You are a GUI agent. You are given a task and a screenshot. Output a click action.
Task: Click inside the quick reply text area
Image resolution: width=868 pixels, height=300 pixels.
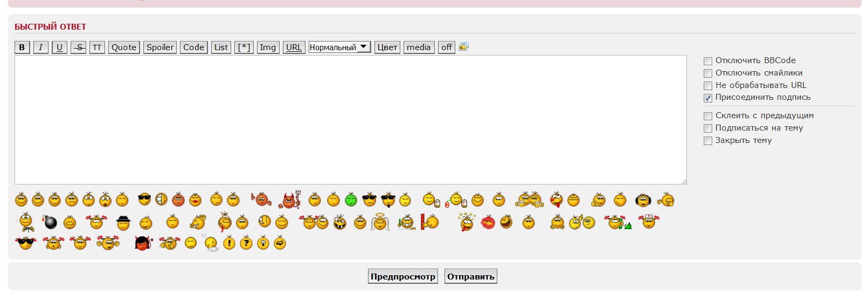(350, 120)
